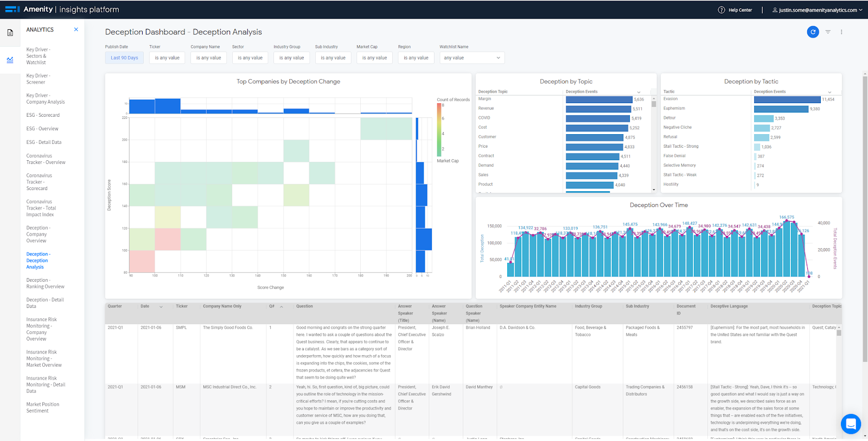Screen dimensions: 868x441
Task: Open the chat widget bubble
Action: point(851,424)
